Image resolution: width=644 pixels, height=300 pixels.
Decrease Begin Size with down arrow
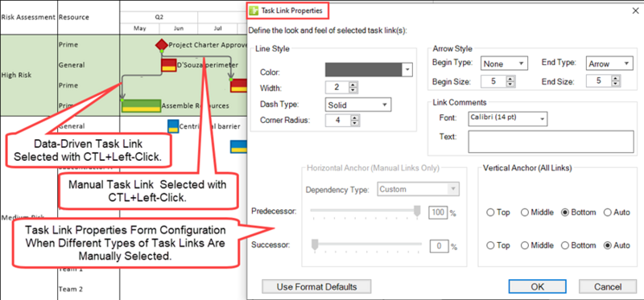[x=510, y=84]
